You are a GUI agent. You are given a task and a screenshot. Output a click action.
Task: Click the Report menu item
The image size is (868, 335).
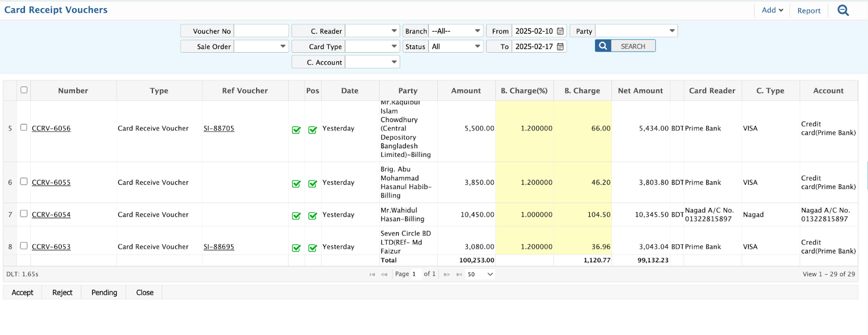(808, 11)
